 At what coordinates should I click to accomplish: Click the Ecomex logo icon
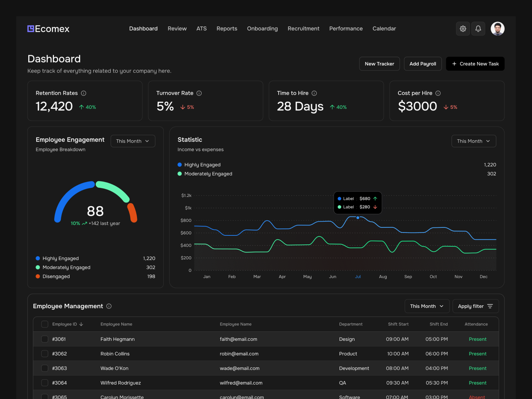point(30,28)
